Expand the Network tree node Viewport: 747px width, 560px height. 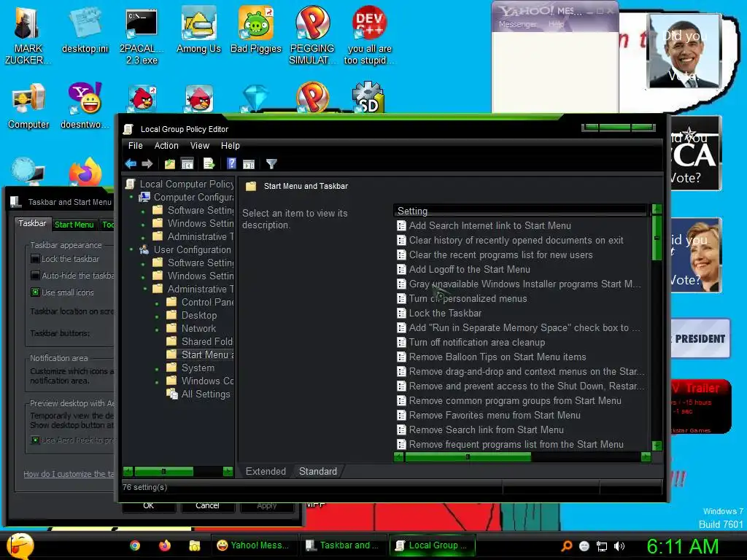[x=158, y=329]
